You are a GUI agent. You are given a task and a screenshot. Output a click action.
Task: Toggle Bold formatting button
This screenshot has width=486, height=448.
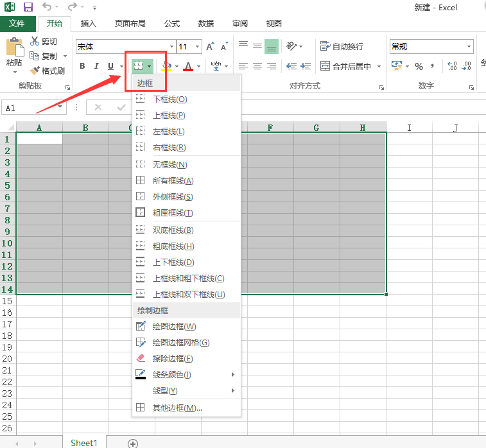[x=82, y=66]
